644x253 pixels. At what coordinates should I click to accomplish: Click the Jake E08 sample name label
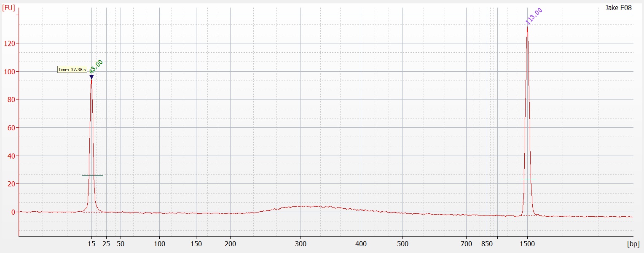click(x=618, y=8)
